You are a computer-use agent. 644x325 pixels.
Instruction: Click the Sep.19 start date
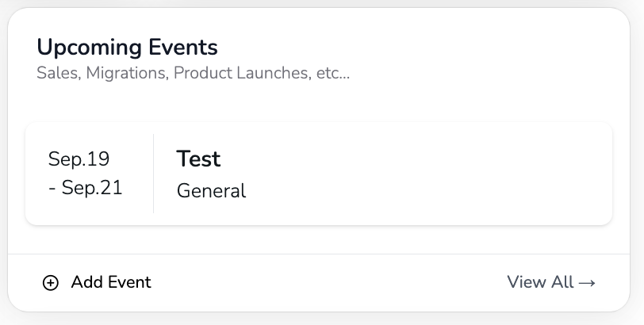pyautogui.click(x=79, y=159)
